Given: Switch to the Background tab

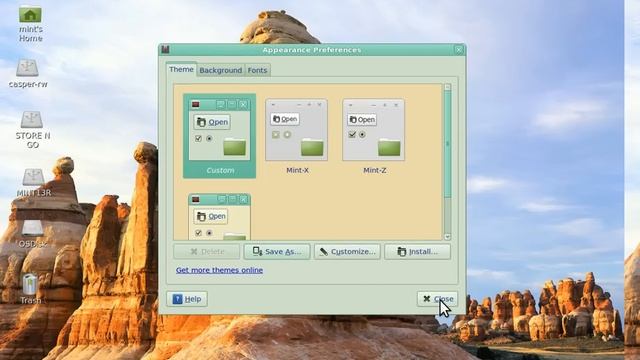Looking at the screenshot, I should [220, 70].
